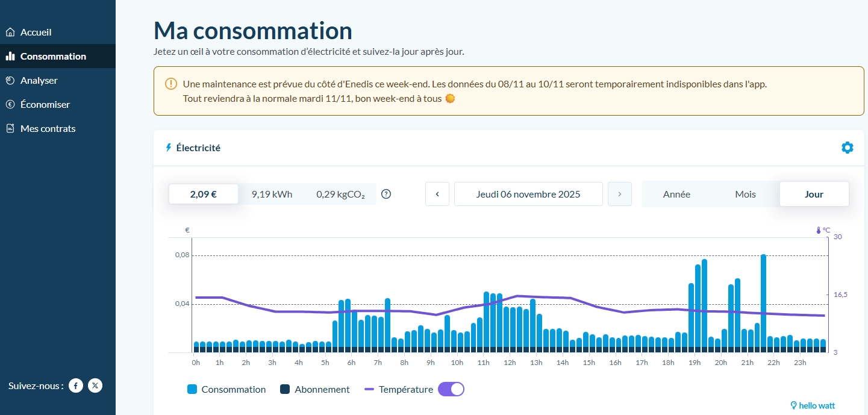Click the Économiser euro icon
The image size is (868, 415).
(x=10, y=104)
